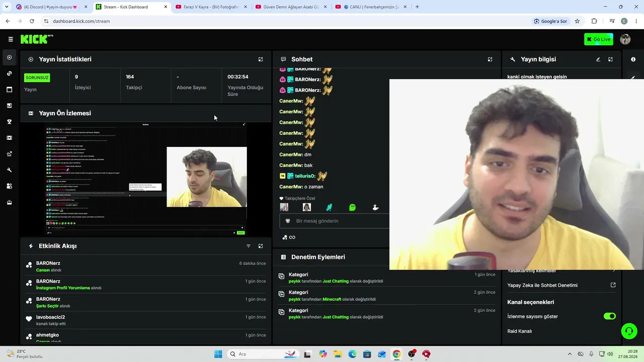Open the sidebar chain-link icon page
The width and height of the screenshot is (644, 362).
9,73
